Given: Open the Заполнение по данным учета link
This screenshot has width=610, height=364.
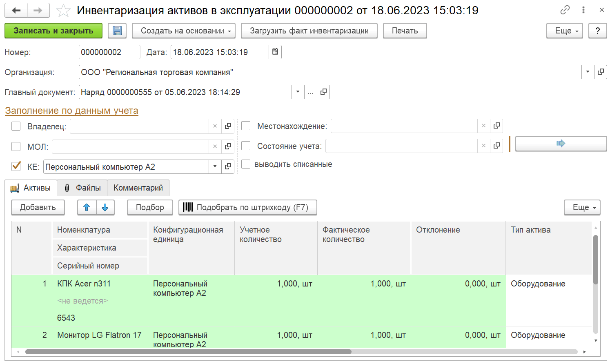Looking at the screenshot, I should point(71,111).
